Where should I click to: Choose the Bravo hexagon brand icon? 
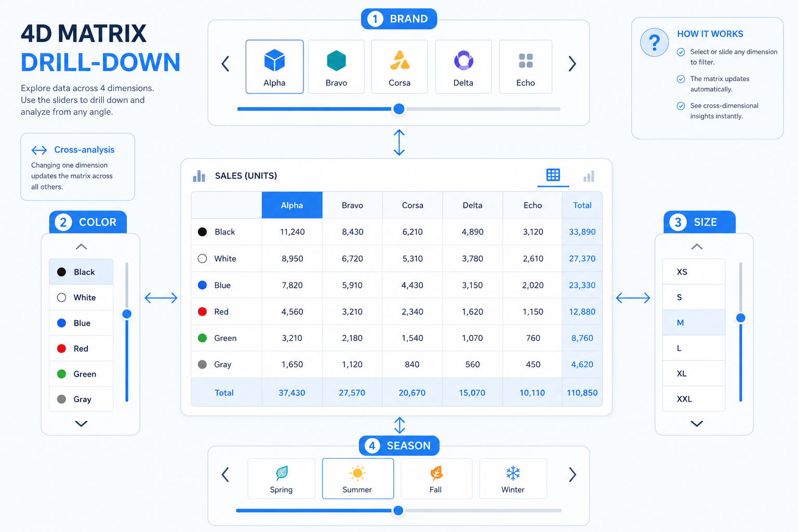[336, 60]
